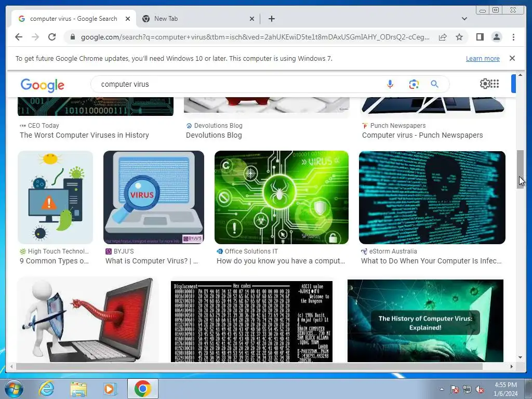Click the horizontal scrollbar right arrow
Screen dimensions: 532x399
[x=512, y=366]
